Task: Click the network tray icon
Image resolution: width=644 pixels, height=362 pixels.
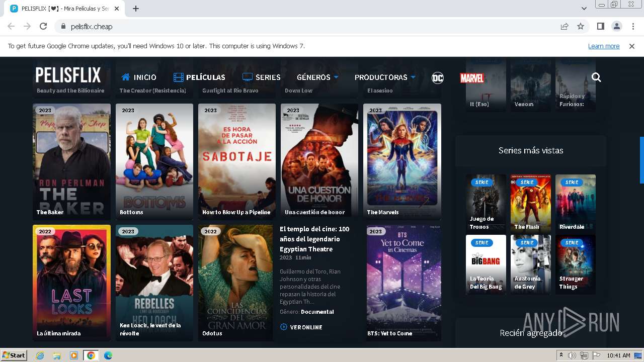Action: click(584, 355)
